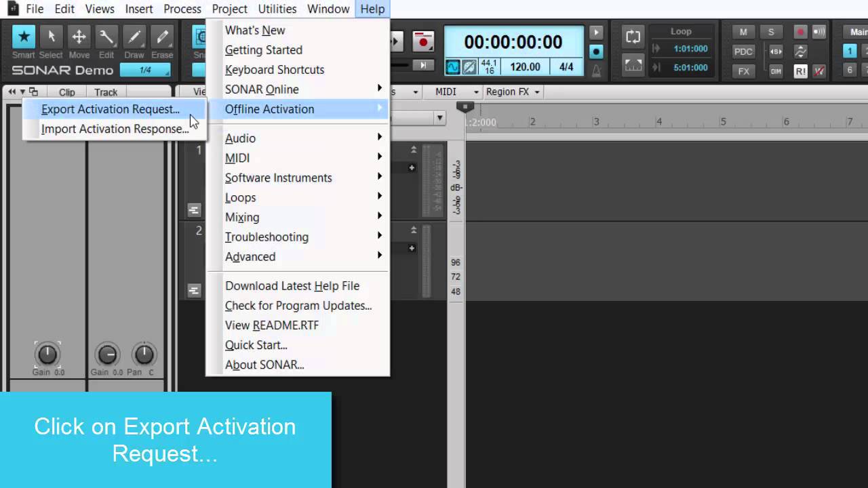Click the record button in transport

coord(424,42)
